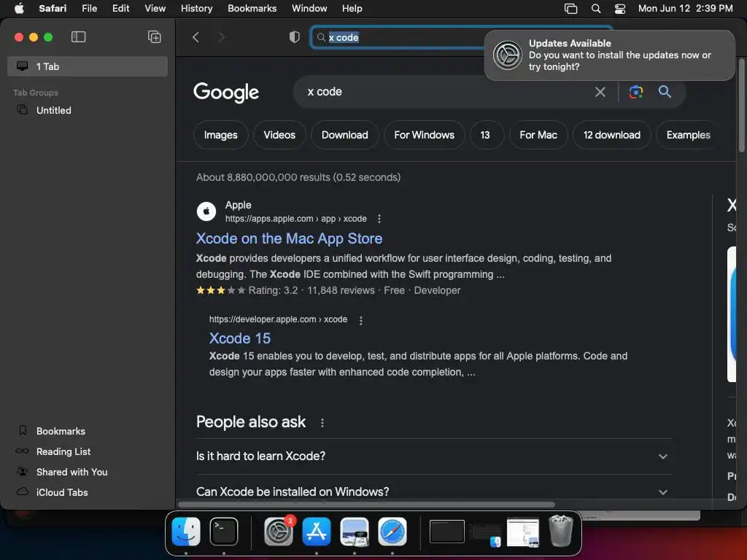Screen dimensions: 747x560
Task: Open the Window menu
Action: 309,9
